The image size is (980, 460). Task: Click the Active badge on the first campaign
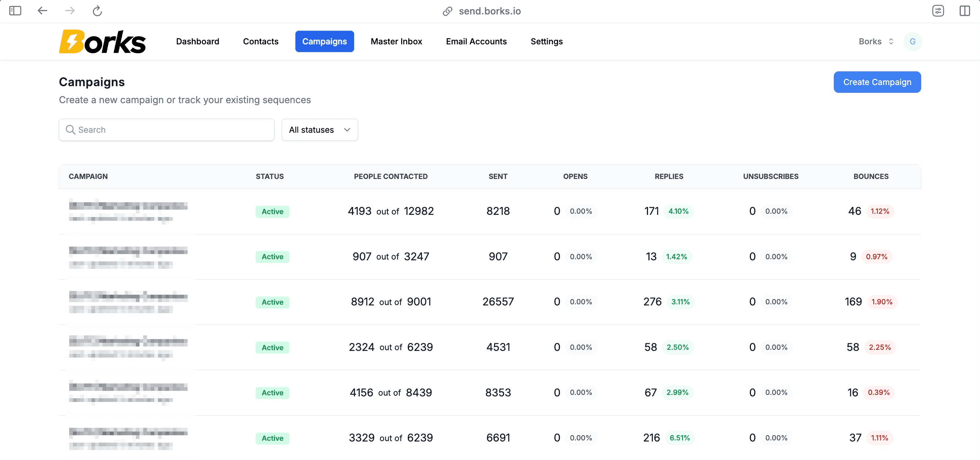272,212
